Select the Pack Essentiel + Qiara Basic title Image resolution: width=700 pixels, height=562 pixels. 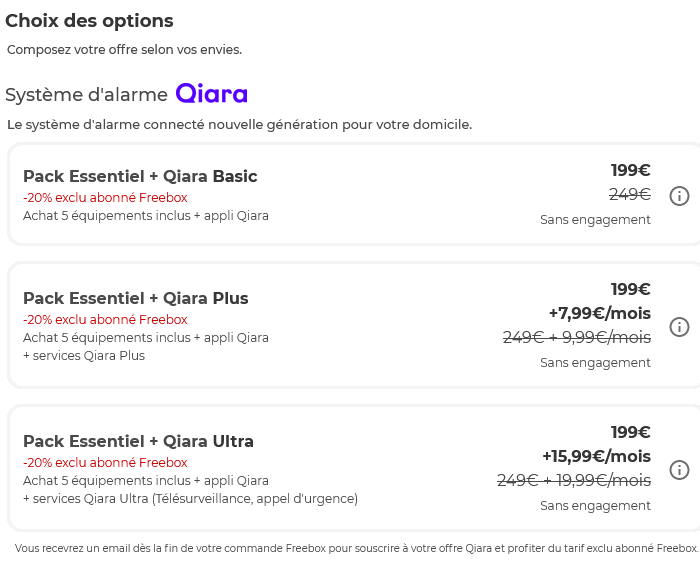tap(140, 176)
